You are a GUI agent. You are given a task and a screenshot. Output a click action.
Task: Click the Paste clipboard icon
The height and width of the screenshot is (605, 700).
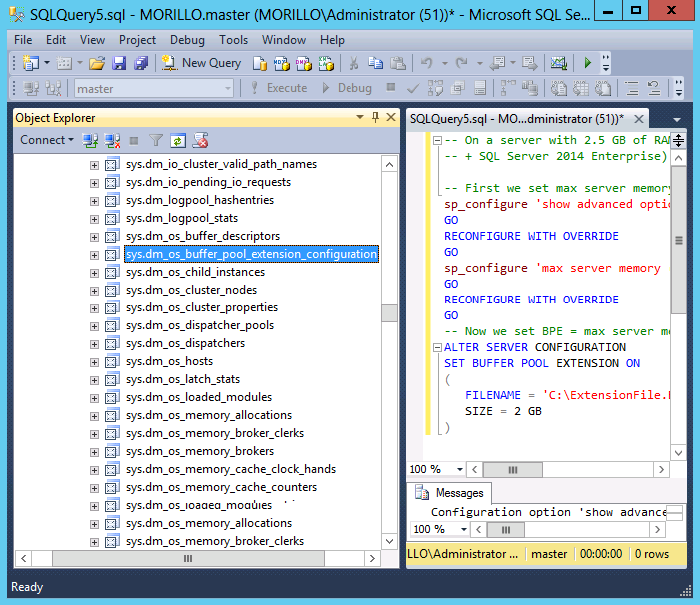[398, 63]
